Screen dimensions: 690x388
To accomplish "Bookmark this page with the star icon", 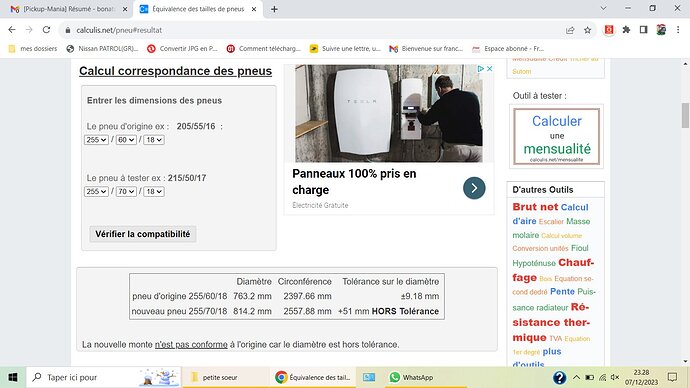I will (x=587, y=30).
